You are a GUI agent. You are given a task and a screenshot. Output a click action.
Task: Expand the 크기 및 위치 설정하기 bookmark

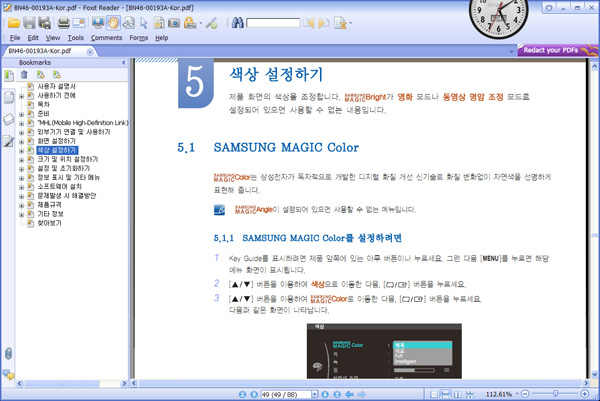[21, 160]
